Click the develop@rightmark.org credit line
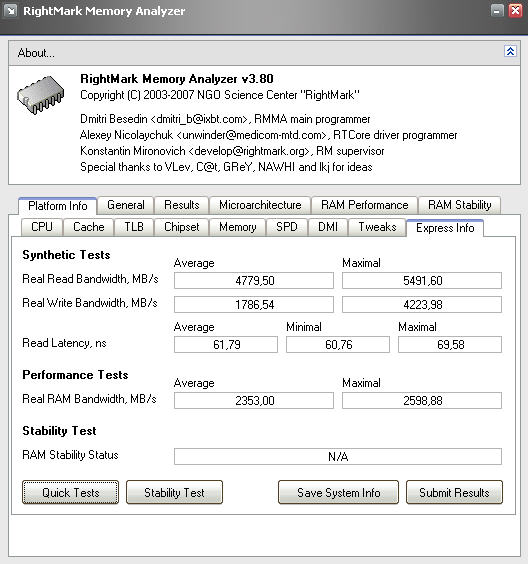The height and width of the screenshot is (564, 528). coord(232,151)
